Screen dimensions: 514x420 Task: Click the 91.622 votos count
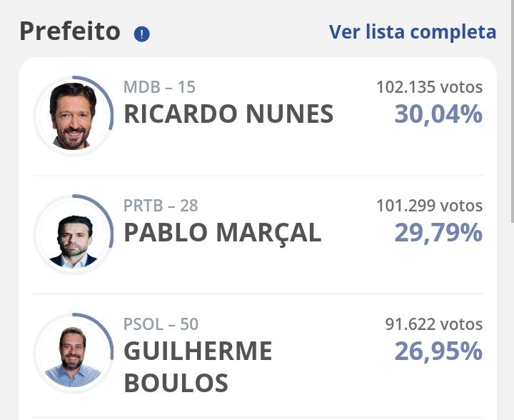pyautogui.click(x=434, y=324)
